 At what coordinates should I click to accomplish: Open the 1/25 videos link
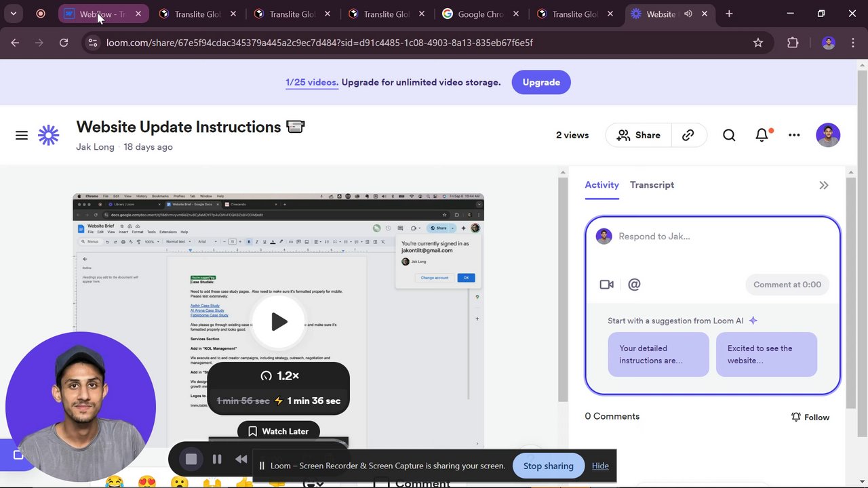coord(312,83)
